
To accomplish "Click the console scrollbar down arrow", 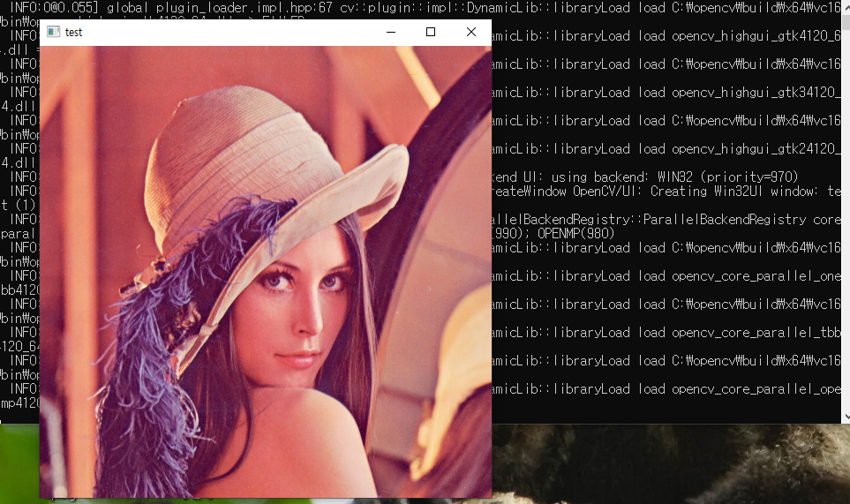I will [x=846, y=417].
